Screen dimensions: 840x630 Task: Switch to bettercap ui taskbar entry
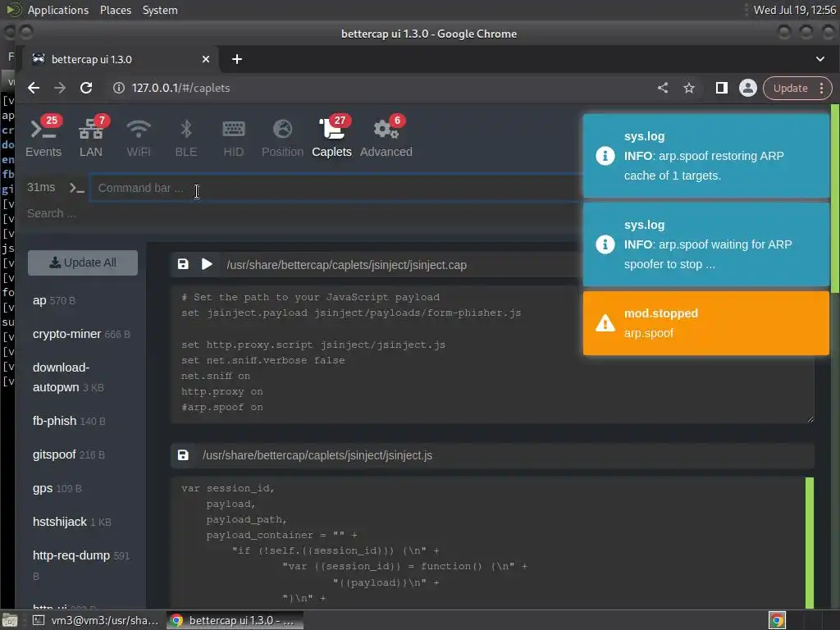tap(235, 620)
